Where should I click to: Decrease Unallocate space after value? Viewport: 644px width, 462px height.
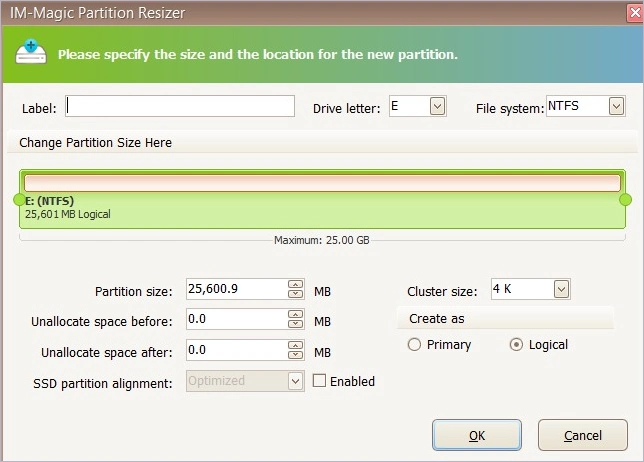tap(295, 355)
